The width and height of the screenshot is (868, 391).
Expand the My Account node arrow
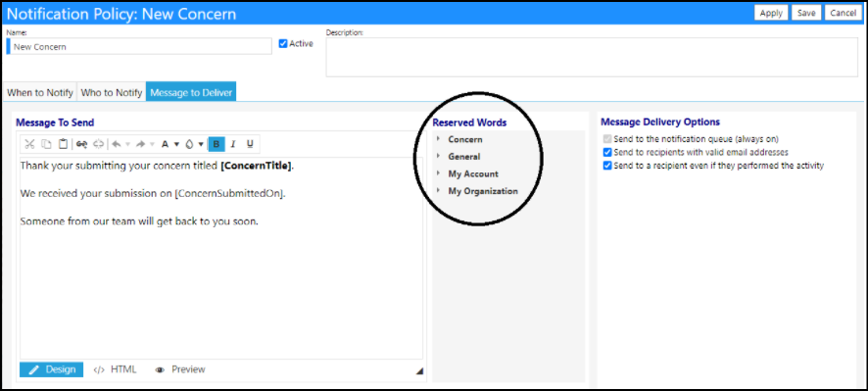click(438, 173)
